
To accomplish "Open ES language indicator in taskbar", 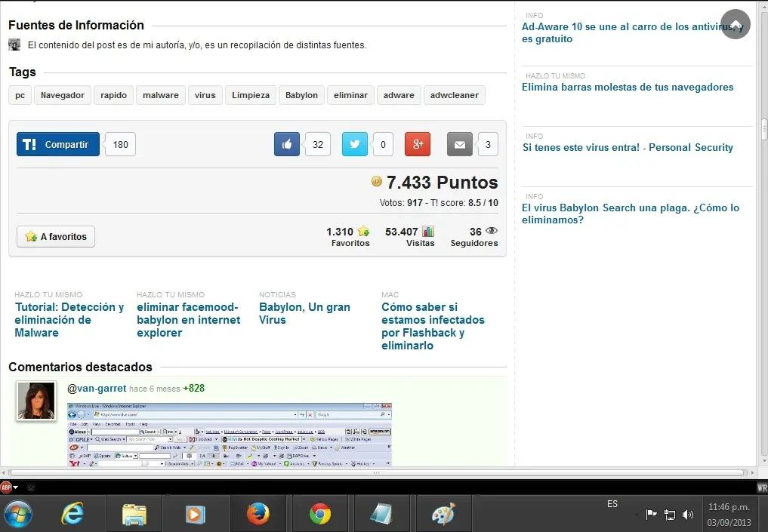I will coord(612,503).
